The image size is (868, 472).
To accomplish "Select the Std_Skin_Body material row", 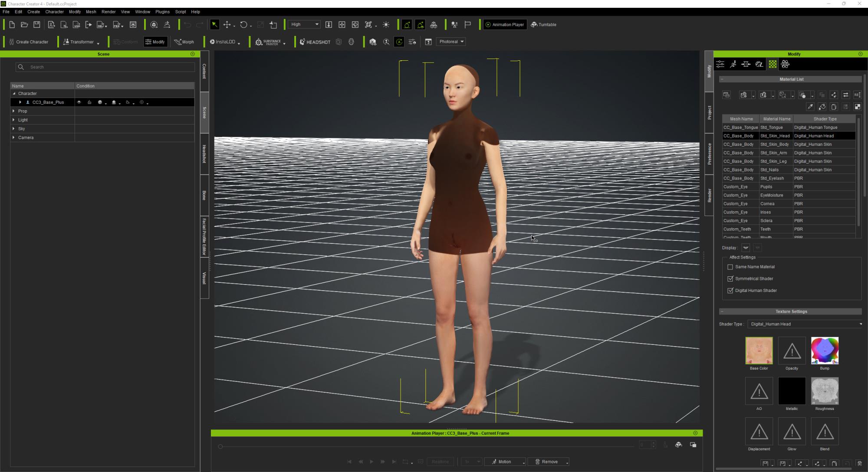I will click(x=789, y=144).
